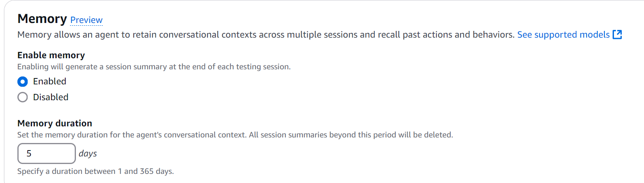Click the Enabled option label text
The width and height of the screenshot is (644, 183).
(x=49, y=81)
